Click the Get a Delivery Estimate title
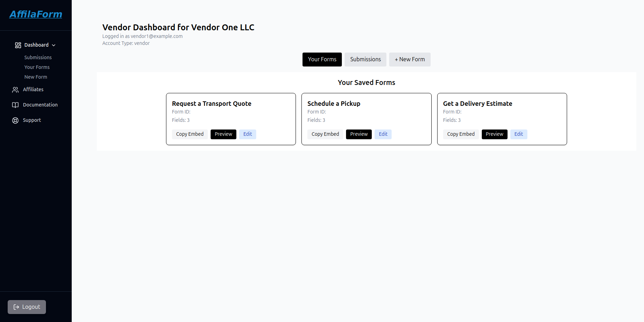644x322 pixels. coord(478,104)
